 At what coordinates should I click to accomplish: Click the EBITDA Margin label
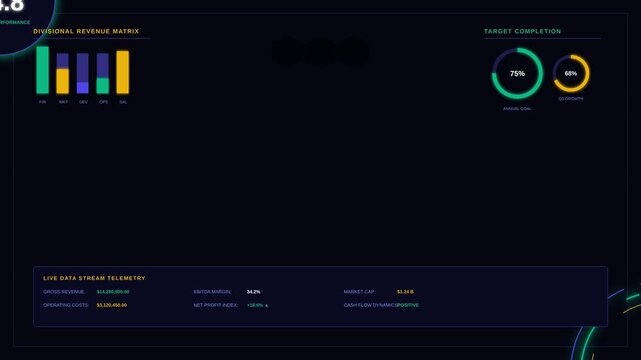click(212, 292)
